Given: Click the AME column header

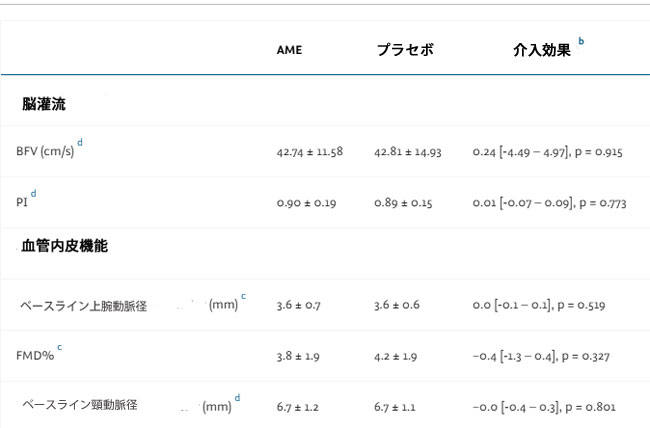Looking at the screenshot, I should (289, 50).
